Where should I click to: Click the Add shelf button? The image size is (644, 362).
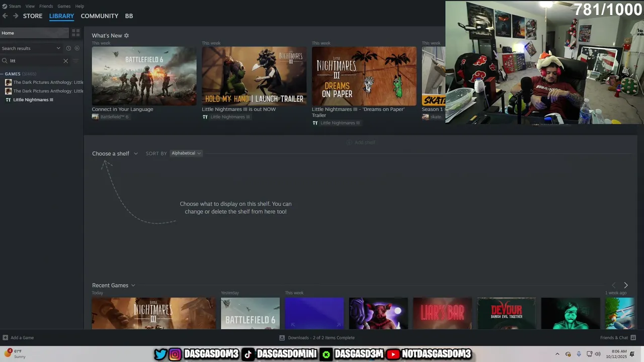361,142
